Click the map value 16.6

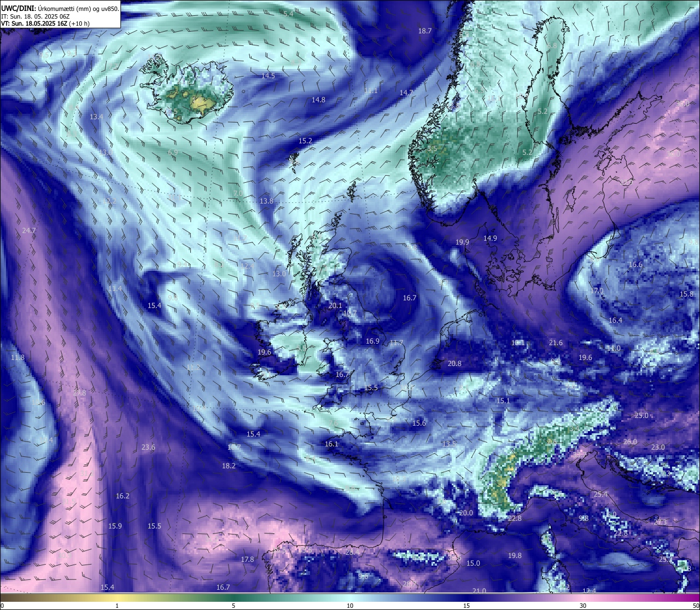coord(635,265)
